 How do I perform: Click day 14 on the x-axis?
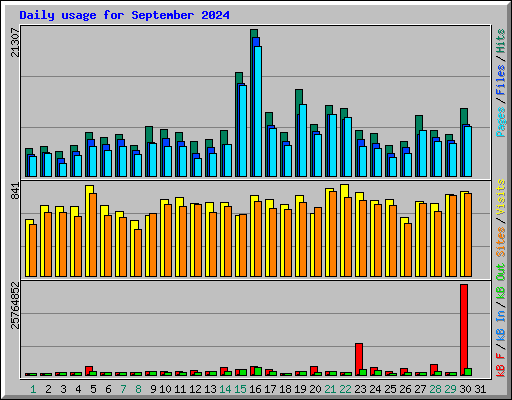[225, 389]
